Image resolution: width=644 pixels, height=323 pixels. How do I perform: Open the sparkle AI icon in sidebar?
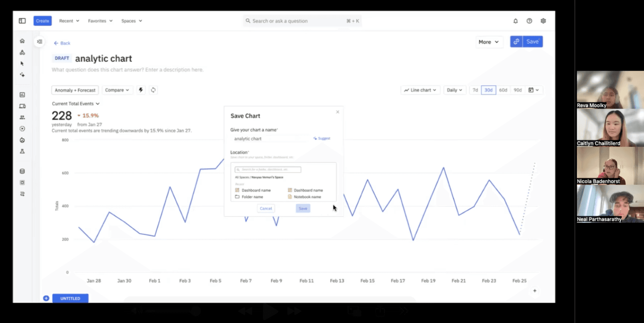[22, 75]
